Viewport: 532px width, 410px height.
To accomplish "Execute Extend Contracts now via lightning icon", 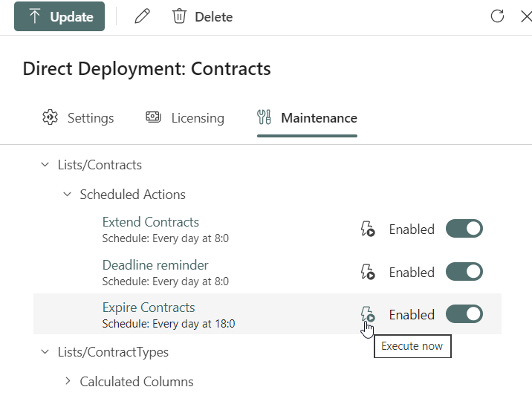I will [x=368, y=229].
